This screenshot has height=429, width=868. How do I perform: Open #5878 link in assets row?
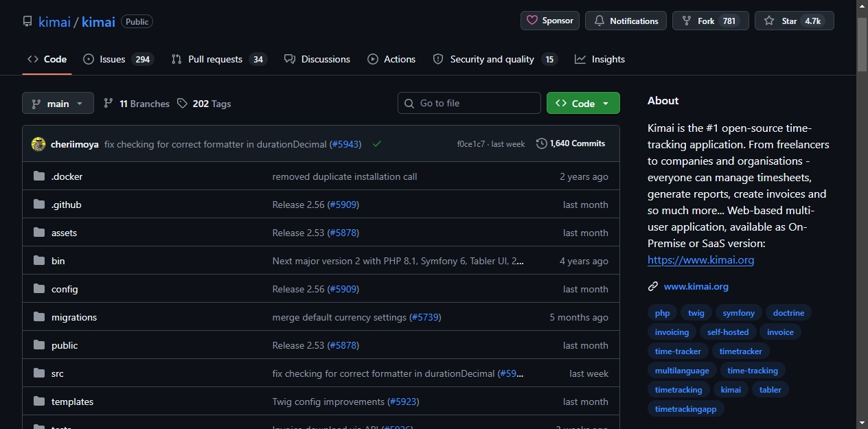pos(343,233)
